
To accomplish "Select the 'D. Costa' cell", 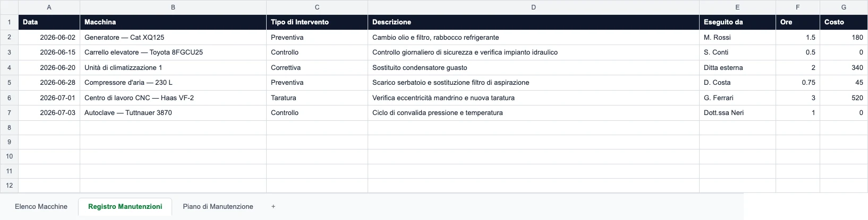I will tap(738, 83).
